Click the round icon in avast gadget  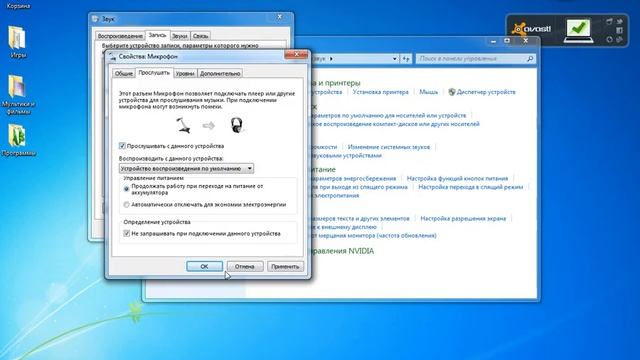(x=609, y=39)
